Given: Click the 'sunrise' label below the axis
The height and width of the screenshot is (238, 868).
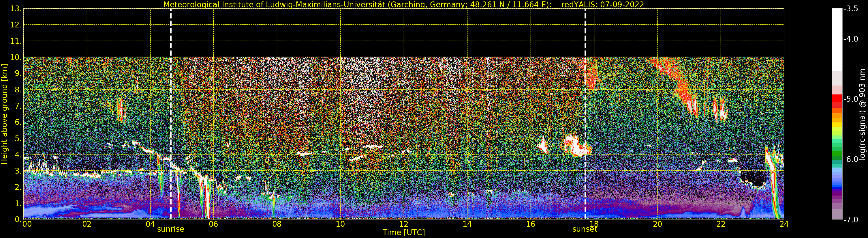Looking at the screenshot, I should point(171,229).
